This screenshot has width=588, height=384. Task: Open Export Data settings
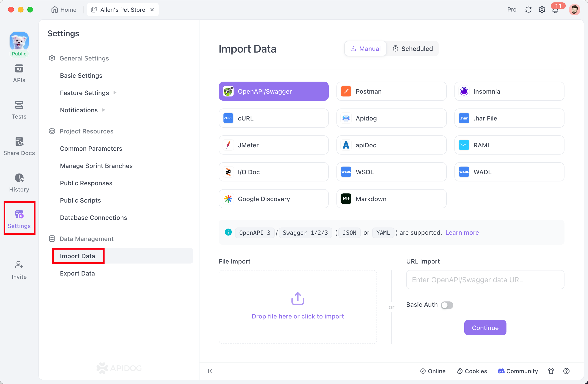[x=77, y=273]
